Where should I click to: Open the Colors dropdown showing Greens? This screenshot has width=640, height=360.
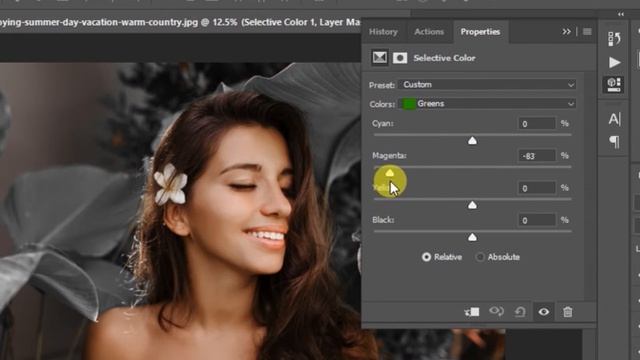tap(487, 104)
